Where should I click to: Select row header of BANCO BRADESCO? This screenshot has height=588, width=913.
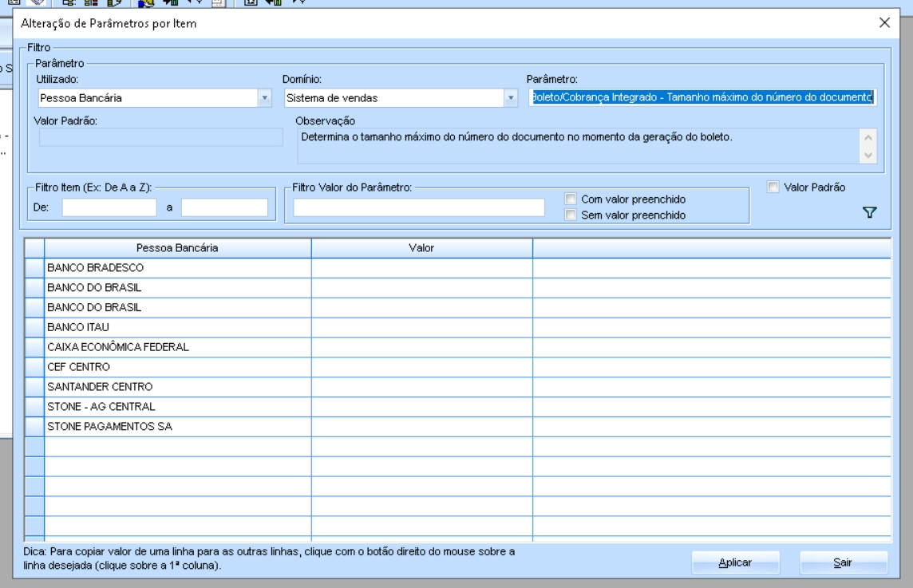[34, 267]
